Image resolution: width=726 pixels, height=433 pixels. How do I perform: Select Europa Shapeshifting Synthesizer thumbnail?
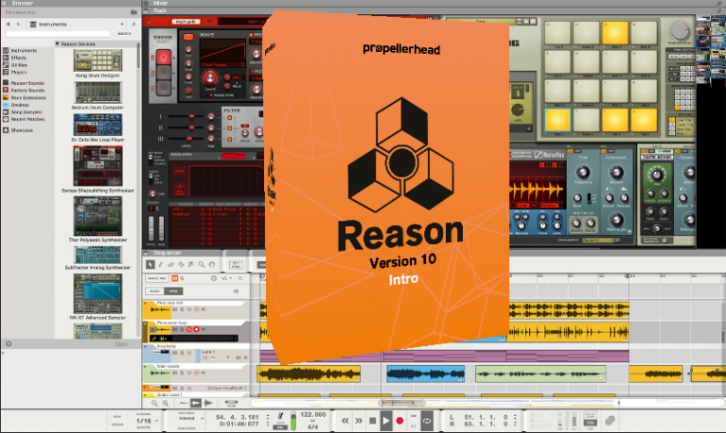[x=98, y=166]
